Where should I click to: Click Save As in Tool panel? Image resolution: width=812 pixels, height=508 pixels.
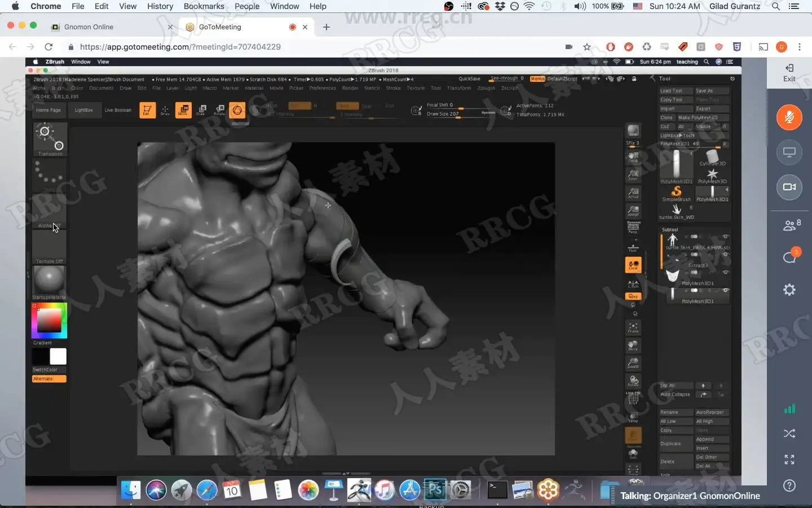[x=712, y=91]
